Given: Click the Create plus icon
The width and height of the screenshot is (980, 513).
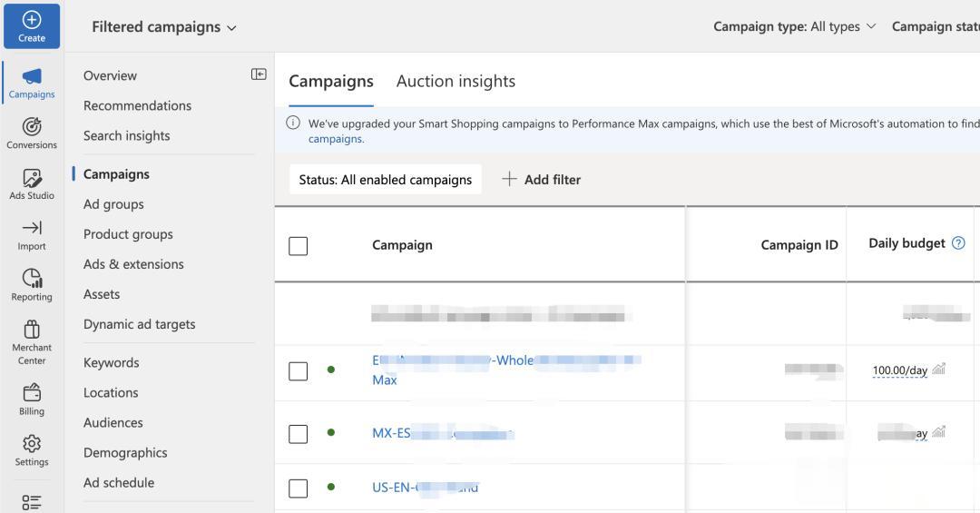Looking at the screenshot, I should [x=32, y=20].
